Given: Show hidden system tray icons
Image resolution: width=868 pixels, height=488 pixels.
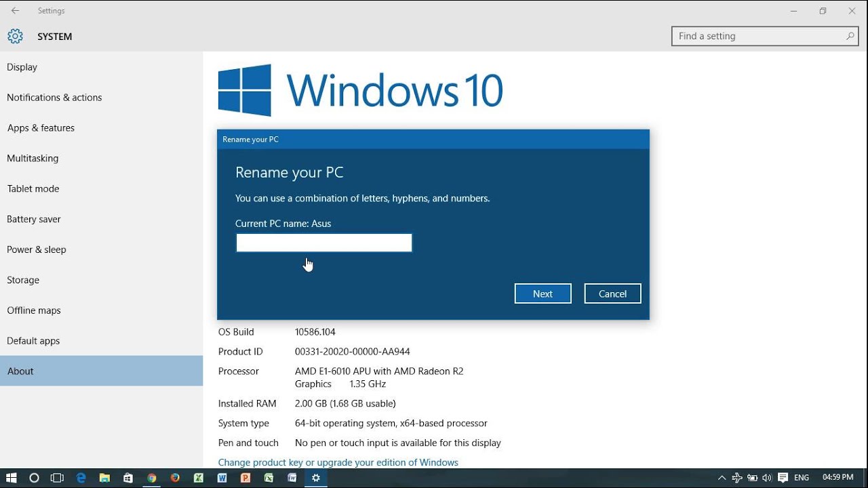Looking at the screenshot, I should pyautogui.click(x=722, y=478).
